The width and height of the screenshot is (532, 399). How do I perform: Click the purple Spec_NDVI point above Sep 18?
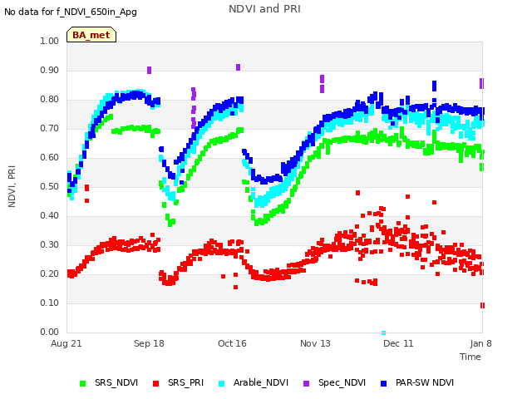point(150,70)
